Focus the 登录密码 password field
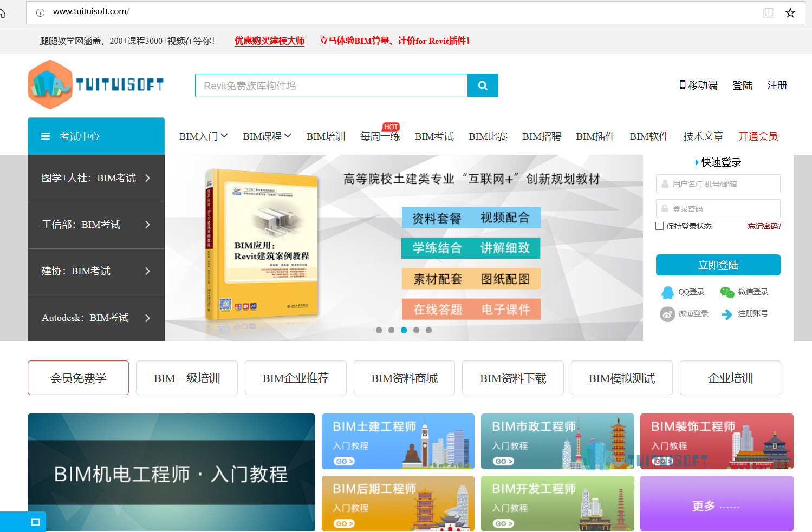 click(x=718, y=209)
